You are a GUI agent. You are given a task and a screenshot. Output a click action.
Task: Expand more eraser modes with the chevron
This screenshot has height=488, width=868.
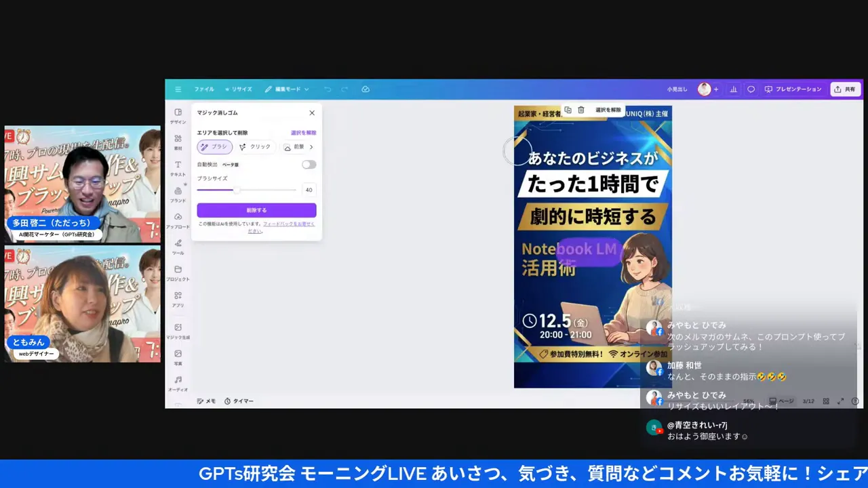point(311,146)
